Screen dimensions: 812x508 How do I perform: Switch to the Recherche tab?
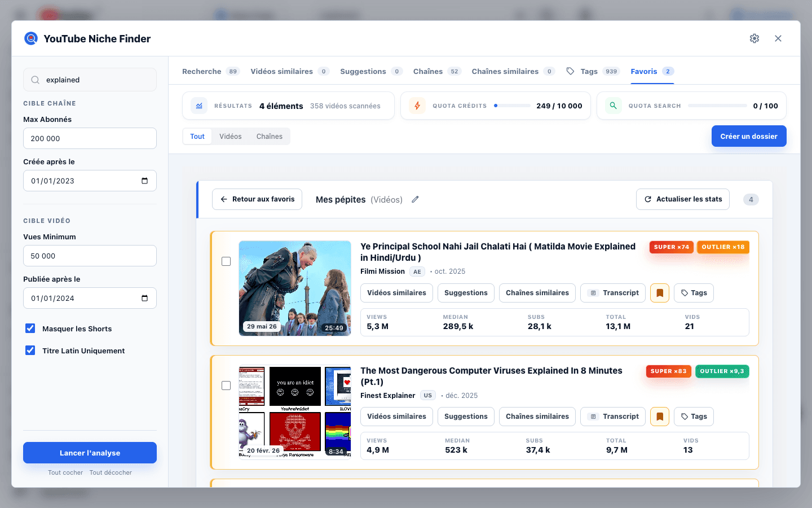[210, 72]
